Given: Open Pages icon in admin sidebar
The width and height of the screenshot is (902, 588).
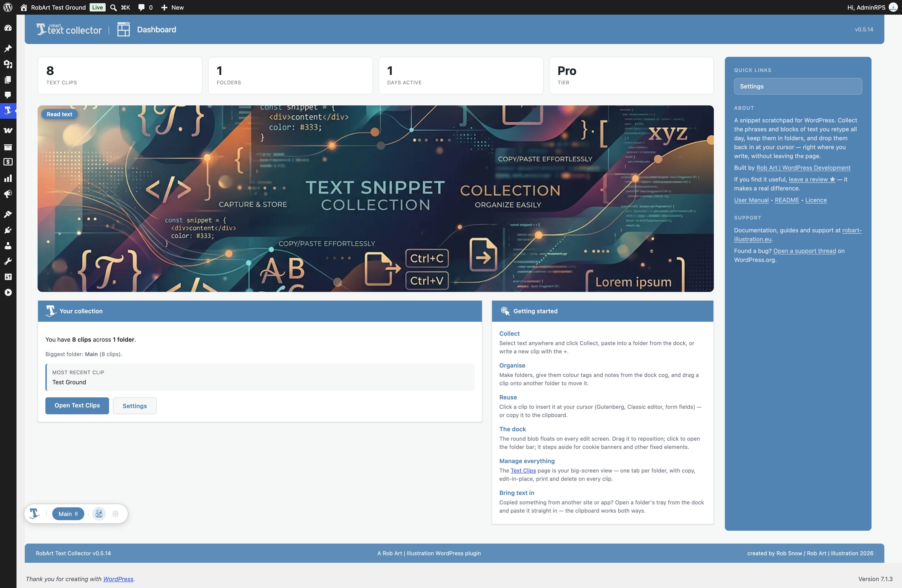Looking at the screenshot, I should pos(8,80).
